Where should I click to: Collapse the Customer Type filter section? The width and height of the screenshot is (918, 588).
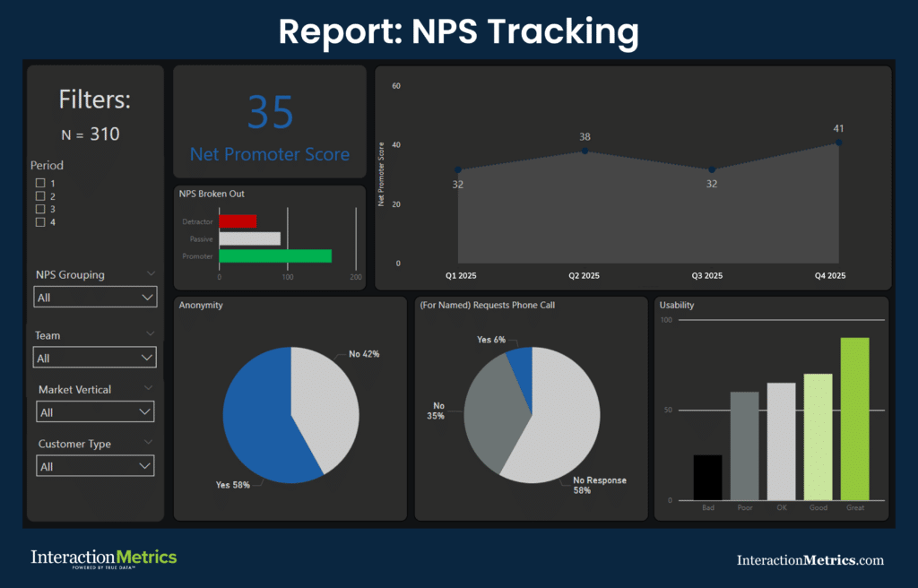(151, 442)
